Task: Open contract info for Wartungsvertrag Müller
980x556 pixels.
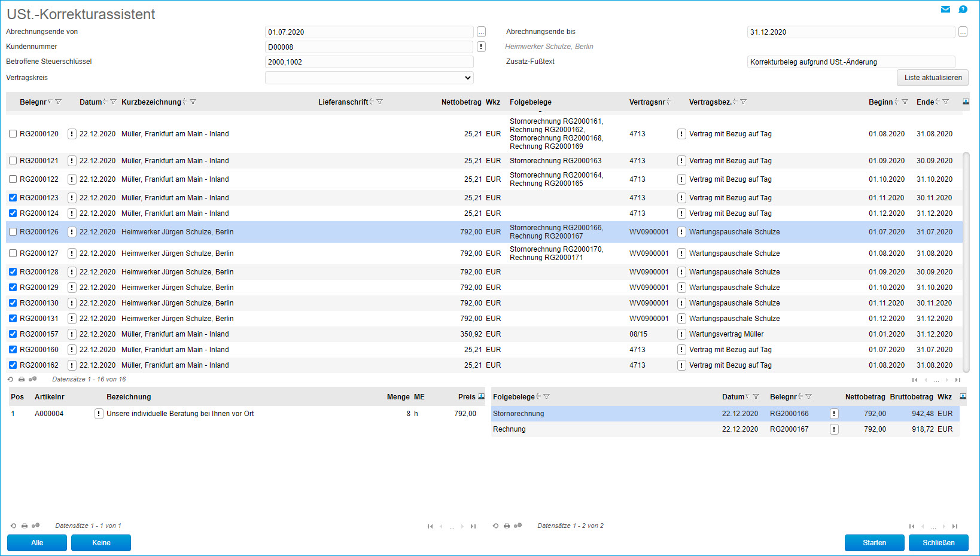Action: (681, 334)
